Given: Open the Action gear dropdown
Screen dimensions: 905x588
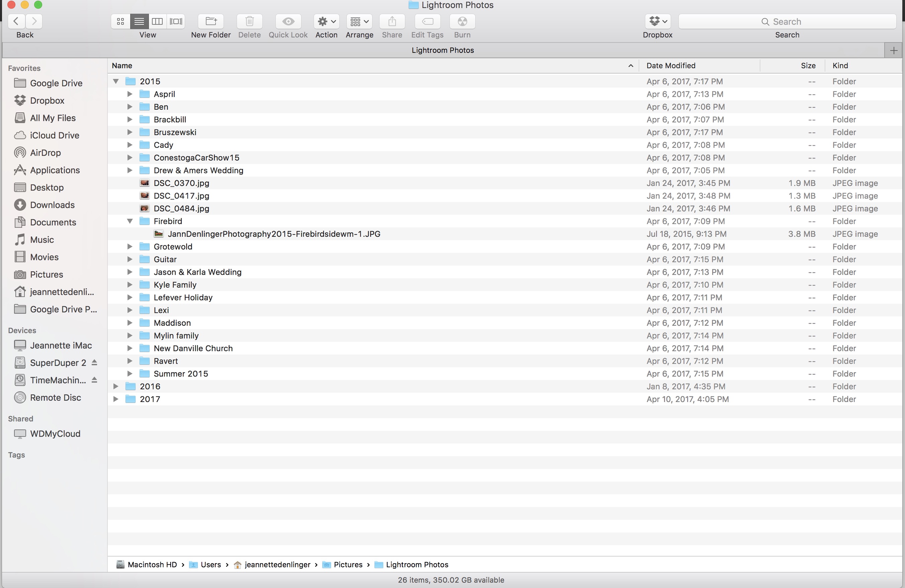Looking at the screenshot, I should [326, 22].
